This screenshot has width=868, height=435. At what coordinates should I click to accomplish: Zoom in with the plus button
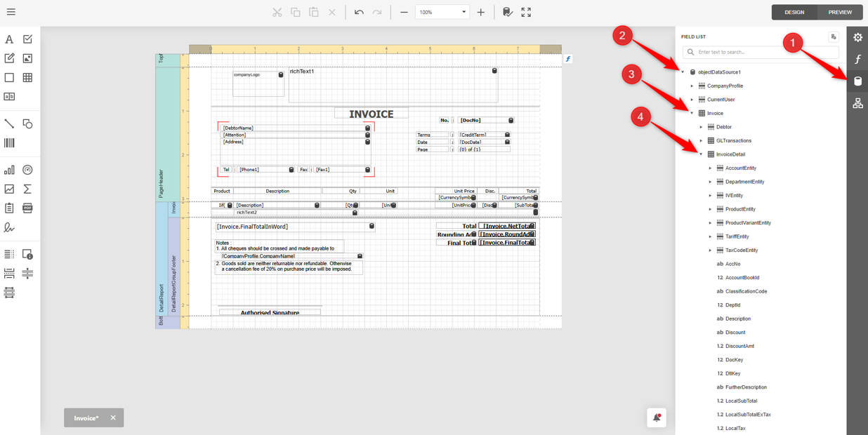pyautogui.click(x=481, y=12)
